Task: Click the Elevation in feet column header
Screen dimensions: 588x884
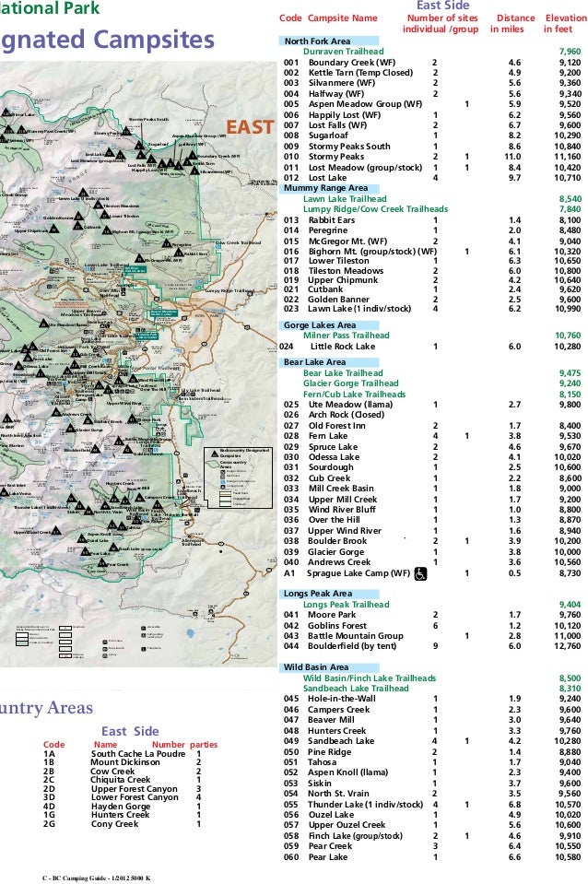Action: click(x=565, y=24)
